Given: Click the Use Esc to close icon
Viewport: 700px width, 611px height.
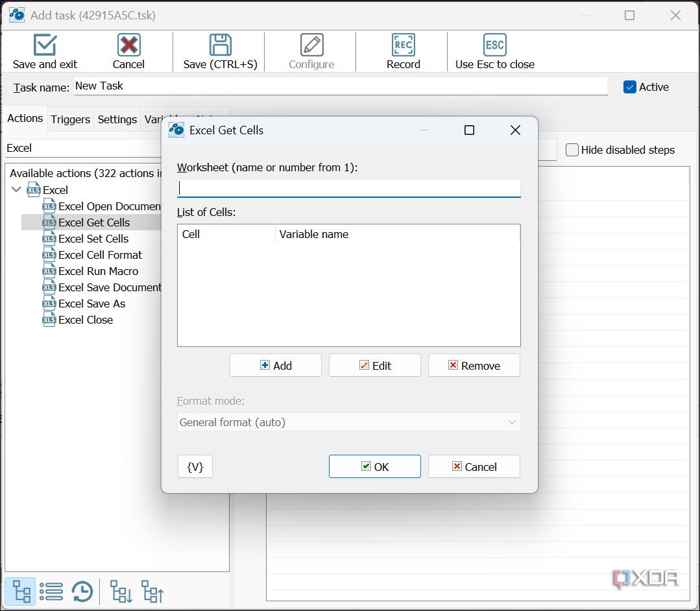Looking at the screenshot, I should (x=494, y=44).
